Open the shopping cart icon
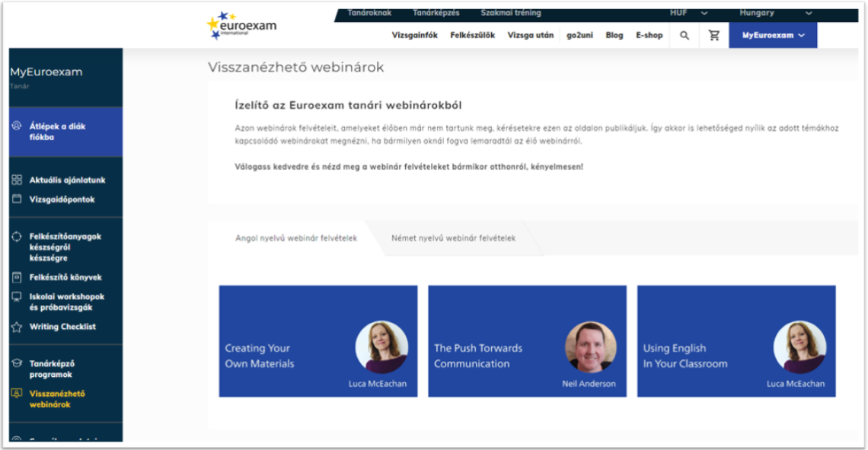The image size is (868, 450). point(714,36)
